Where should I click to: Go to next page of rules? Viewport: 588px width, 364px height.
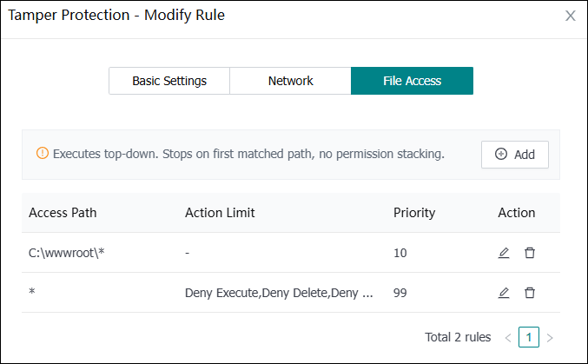(549, 337)
